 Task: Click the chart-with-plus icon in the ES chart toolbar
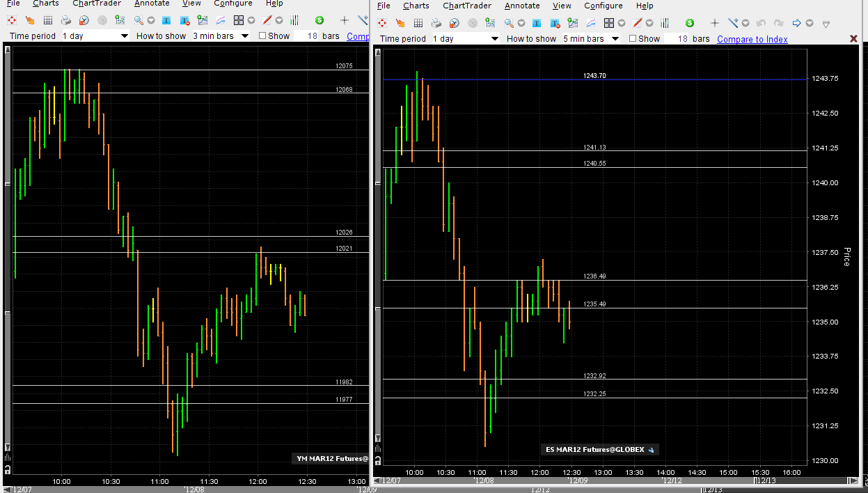point(573,23)
